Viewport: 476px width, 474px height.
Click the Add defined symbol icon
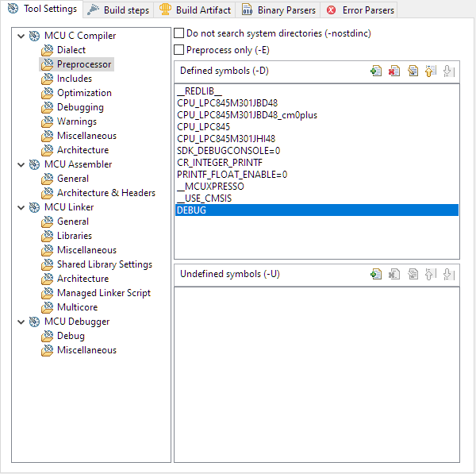point(376,71)
